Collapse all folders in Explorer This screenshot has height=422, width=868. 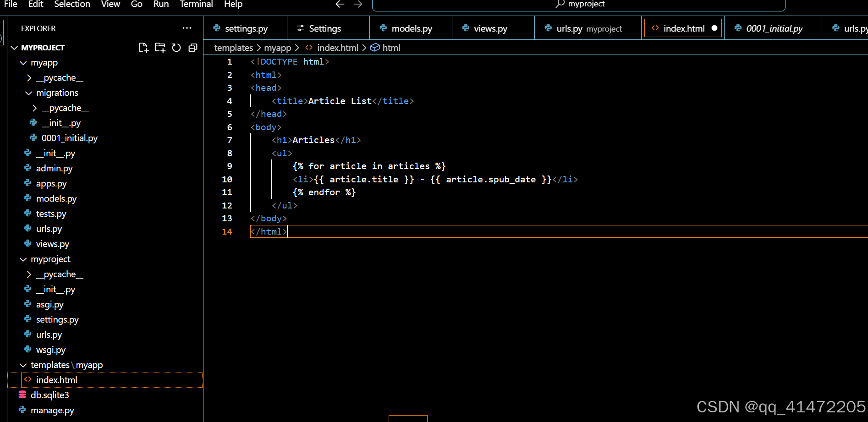(192, 47)
